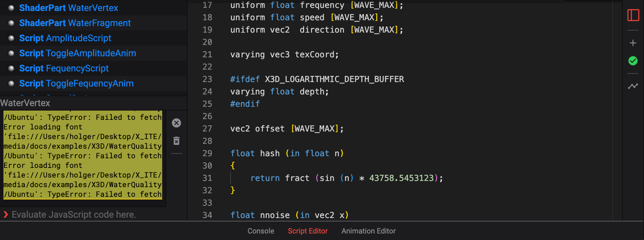Open Script ToggleAmplitudeAnim from the list
This screenshot has width=644, height=240.
click(78, 53)
